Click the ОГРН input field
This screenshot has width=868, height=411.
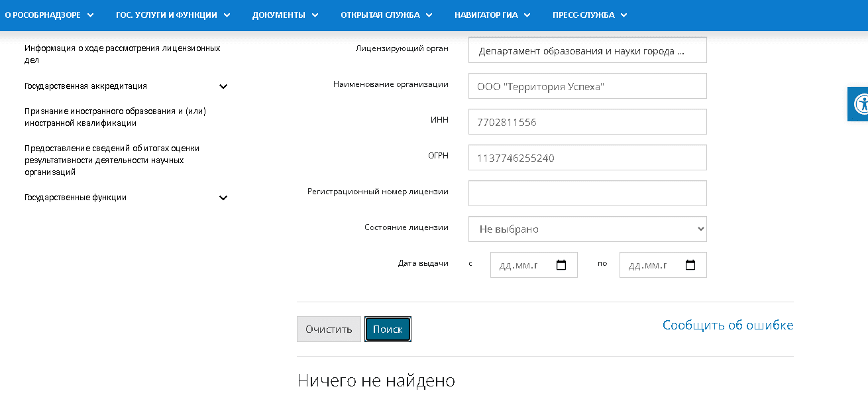click(x=587, y=157)
